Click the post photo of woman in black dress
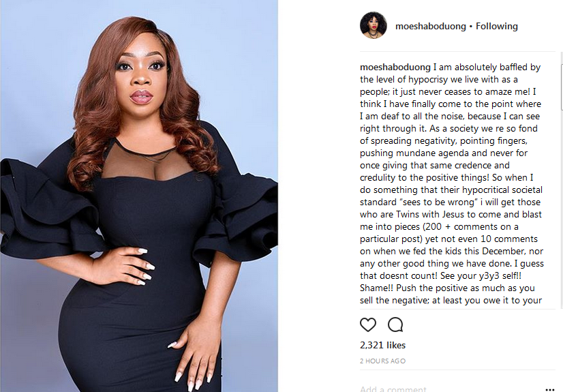563x392 pixels. 139,196
